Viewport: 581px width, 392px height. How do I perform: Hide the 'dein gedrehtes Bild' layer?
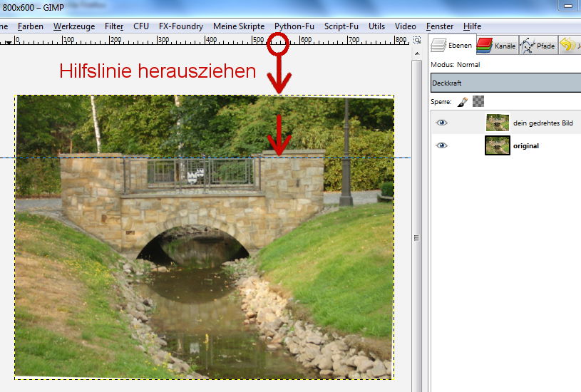point(442,123)
